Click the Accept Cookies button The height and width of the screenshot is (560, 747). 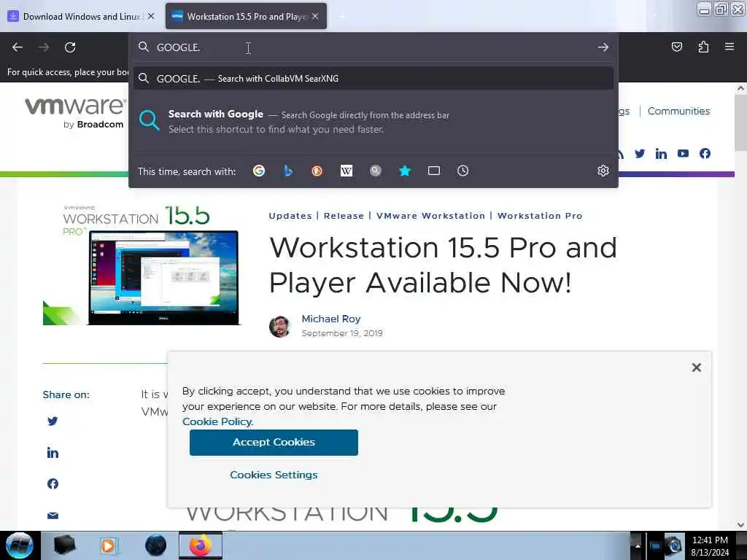point(274,443)
